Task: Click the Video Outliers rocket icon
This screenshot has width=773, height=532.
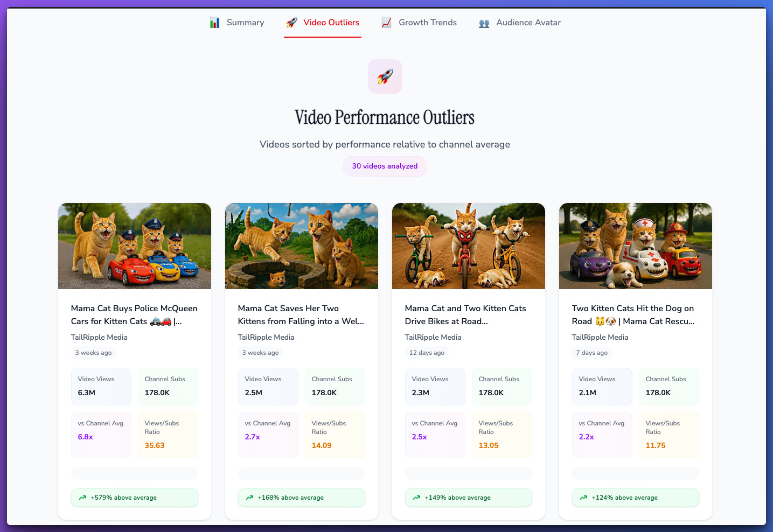Action: [291, 23]
